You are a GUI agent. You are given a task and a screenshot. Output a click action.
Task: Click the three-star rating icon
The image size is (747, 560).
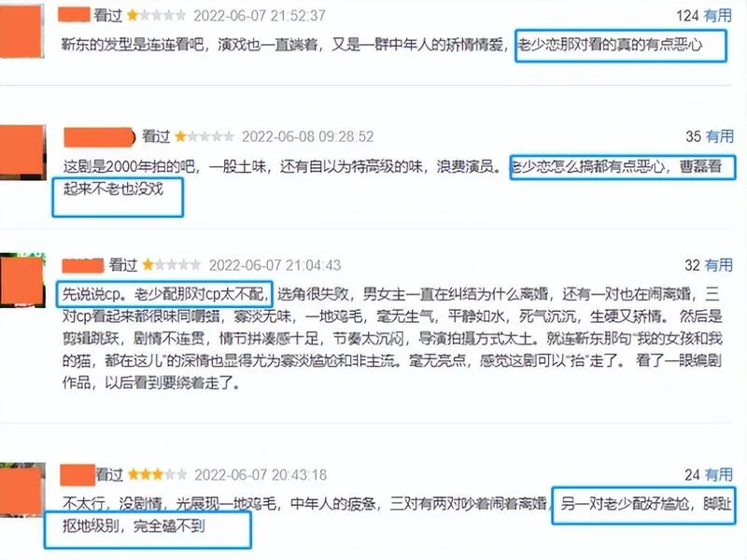(x=157, y=475)
